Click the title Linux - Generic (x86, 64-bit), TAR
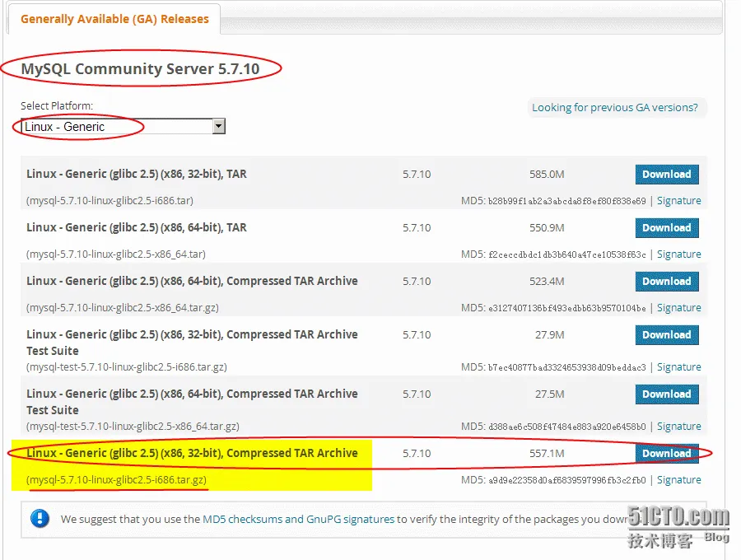 (137, 227)
